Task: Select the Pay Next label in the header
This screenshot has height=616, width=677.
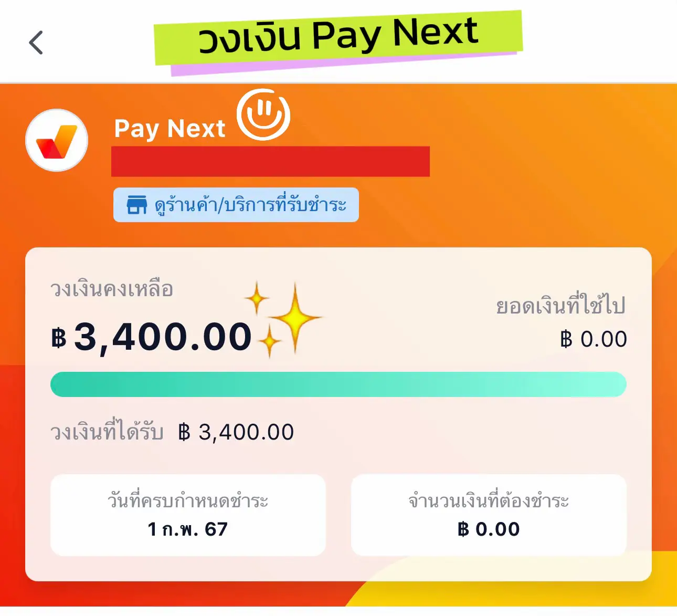Action: pos(169,128)
